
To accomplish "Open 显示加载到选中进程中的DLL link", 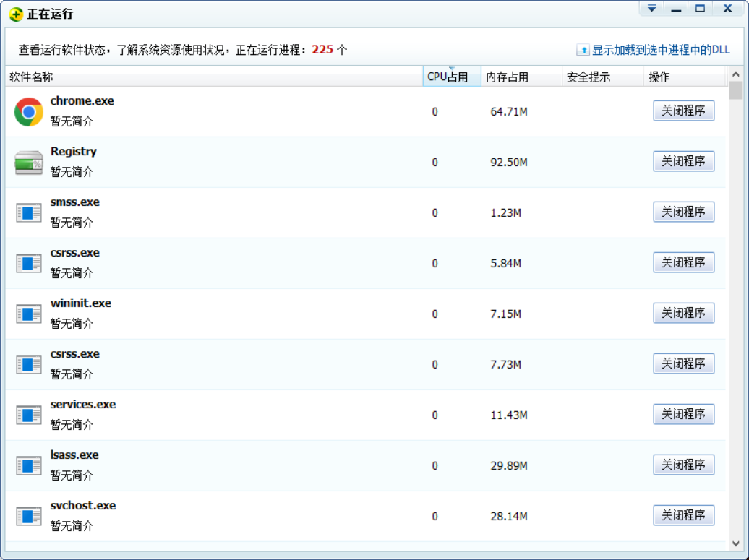I will point(660,50).
